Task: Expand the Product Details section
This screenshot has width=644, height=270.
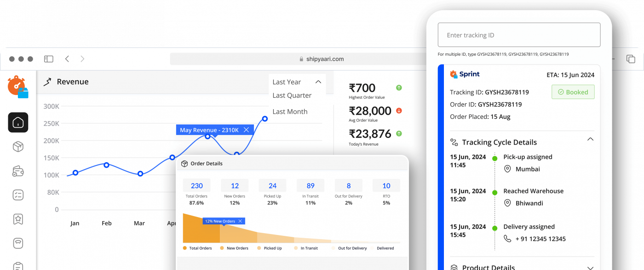Action: [x=590, y=267]
